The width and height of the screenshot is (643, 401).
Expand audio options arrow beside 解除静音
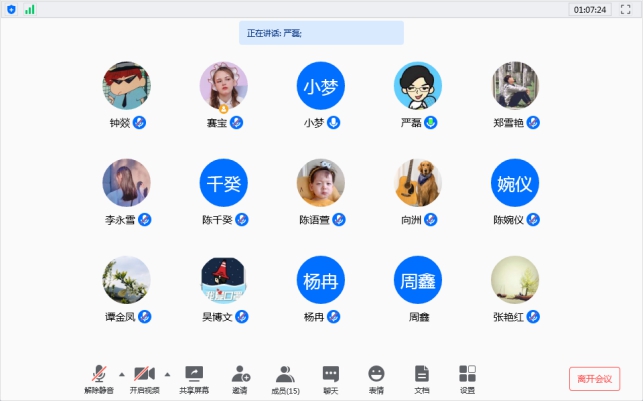(x=121, y=374)
